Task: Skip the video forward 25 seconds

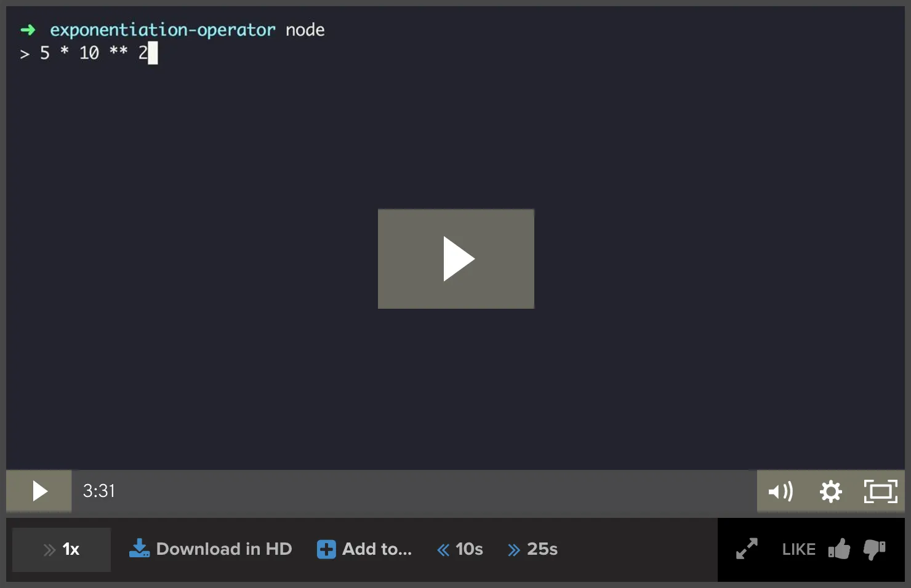Action: coord(533,549)
